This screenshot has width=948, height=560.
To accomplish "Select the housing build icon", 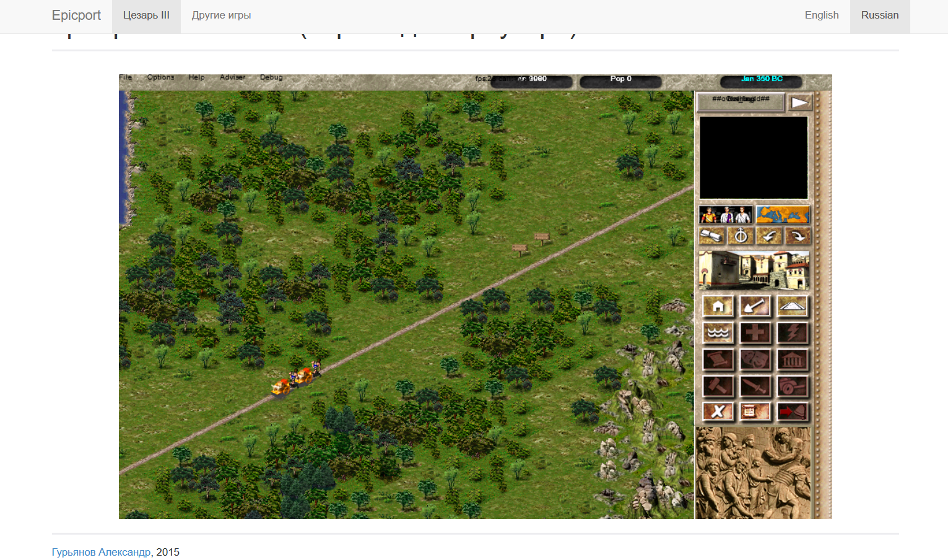I will (x=718, y=306).
